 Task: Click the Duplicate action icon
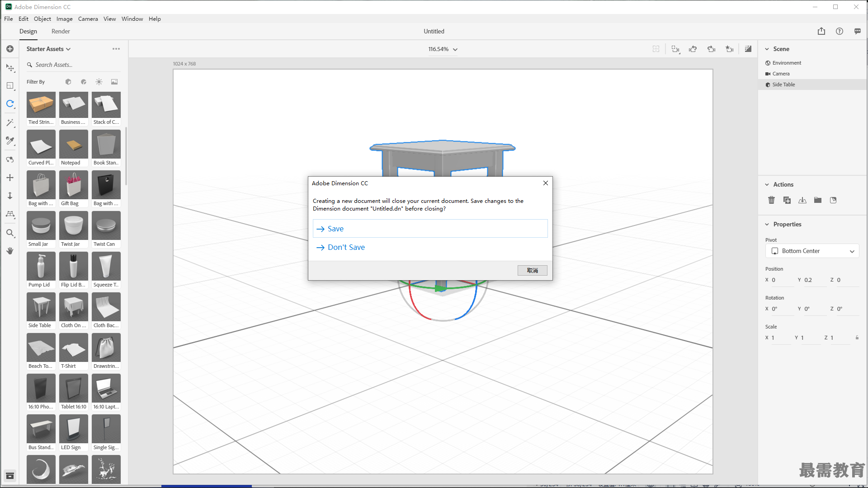pyautogui.click(x=787, y=200)
